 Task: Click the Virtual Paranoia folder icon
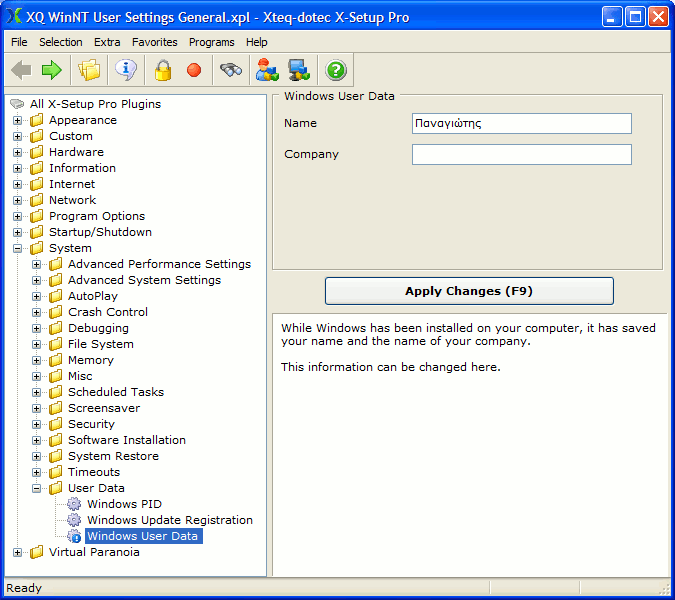[x=37, y=552]
